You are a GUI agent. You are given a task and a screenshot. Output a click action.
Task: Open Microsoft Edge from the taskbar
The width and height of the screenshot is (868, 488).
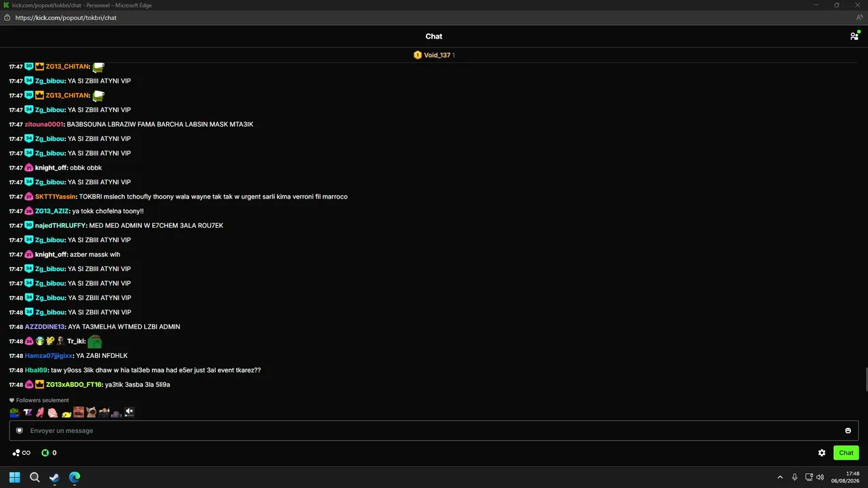pos(75,477)
